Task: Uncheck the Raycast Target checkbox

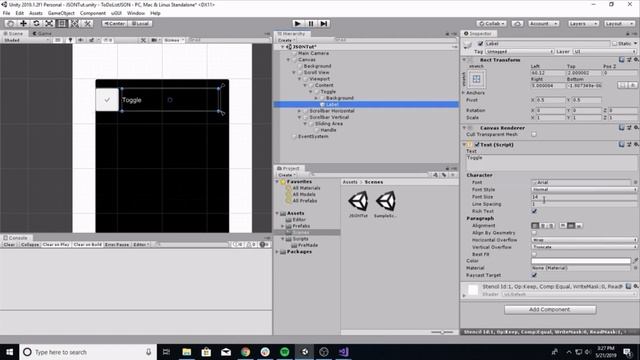Action: click(534, 275)
